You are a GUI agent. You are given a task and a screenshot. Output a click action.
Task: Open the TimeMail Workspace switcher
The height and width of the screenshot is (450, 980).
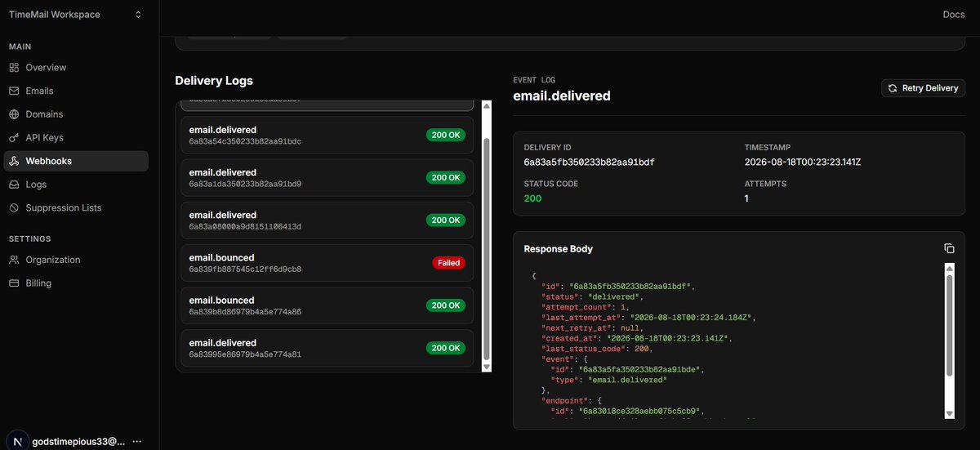coord(74,15)
